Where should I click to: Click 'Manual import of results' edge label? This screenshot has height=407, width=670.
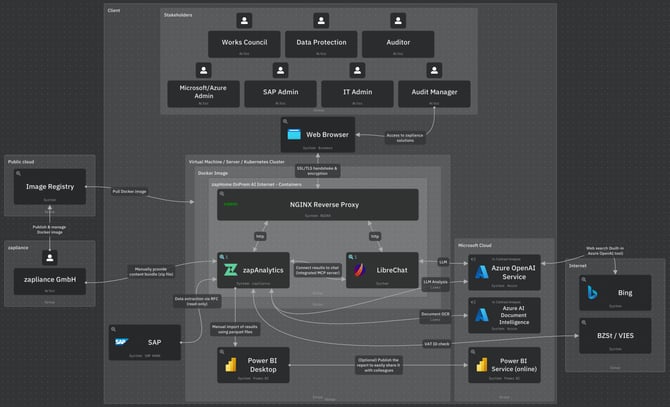click(235, 329)
